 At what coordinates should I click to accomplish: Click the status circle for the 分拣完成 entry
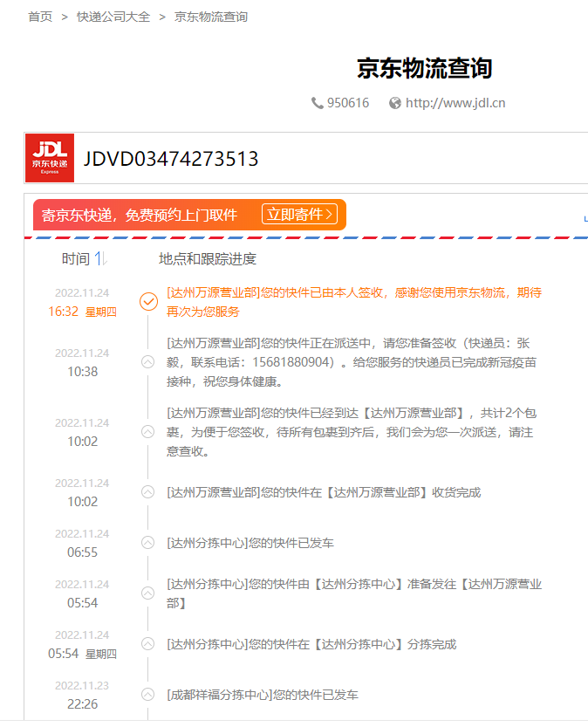pos(147,643)
